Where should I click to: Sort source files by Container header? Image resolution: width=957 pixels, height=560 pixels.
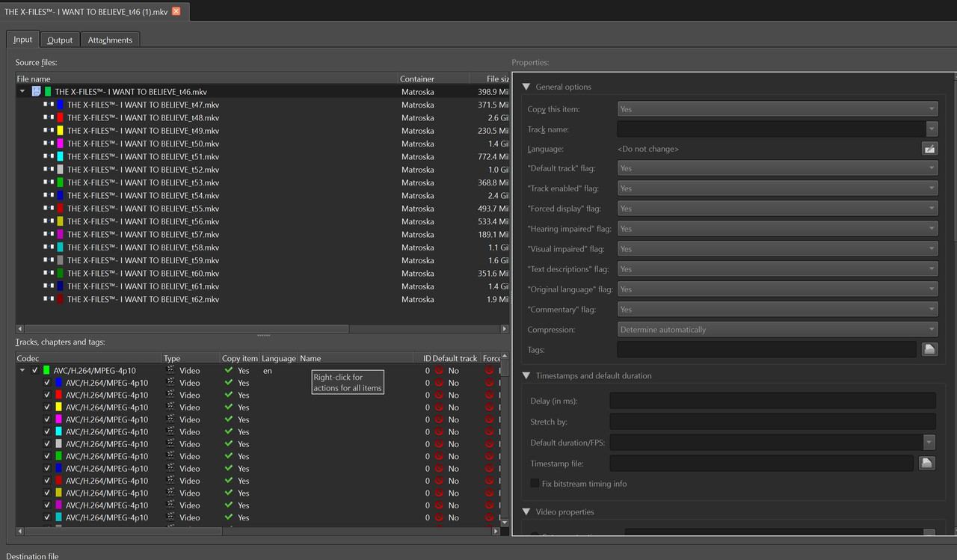click(x=434, y=79)
